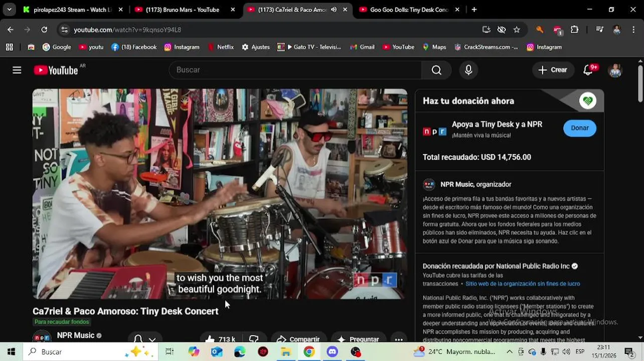Open the taskbar notification center

click(x=629, y=351)
